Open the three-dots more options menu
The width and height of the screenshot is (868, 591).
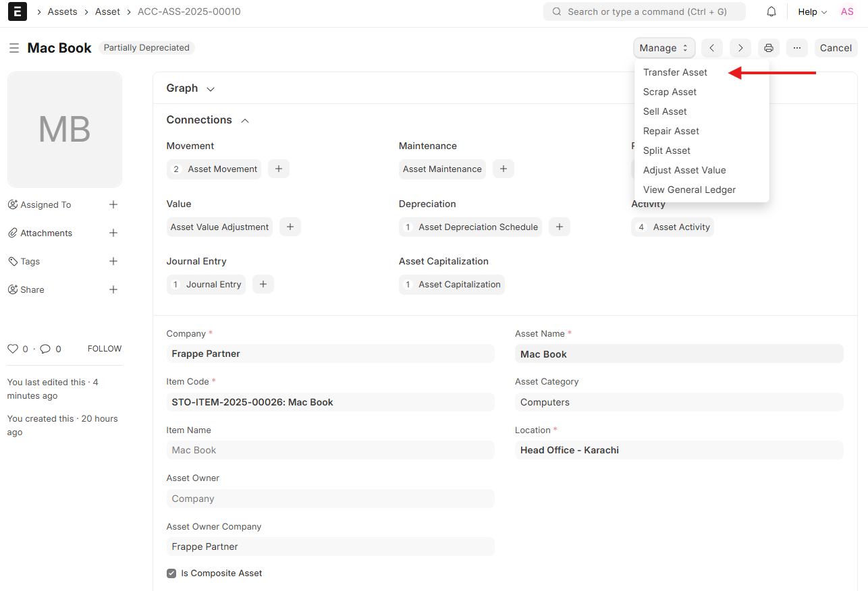tap(797, 48)
